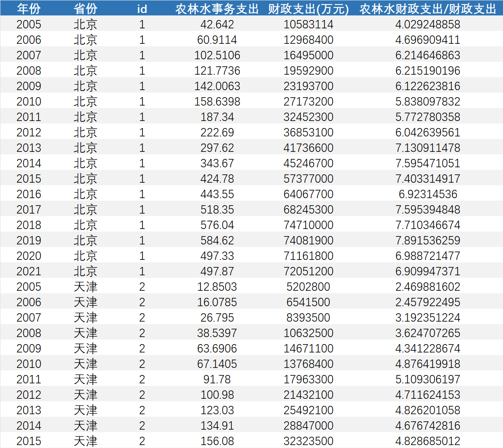Select the cell showing 91.78

217,380
